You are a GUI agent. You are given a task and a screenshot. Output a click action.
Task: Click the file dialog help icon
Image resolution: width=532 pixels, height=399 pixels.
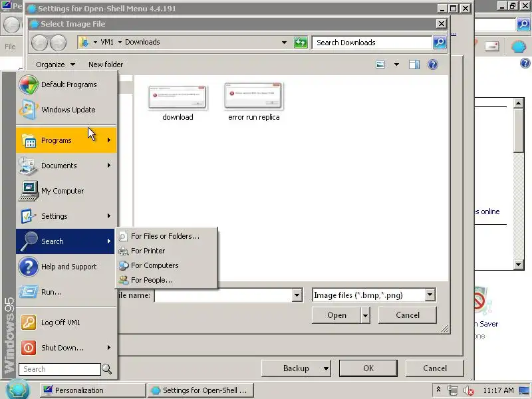point(433,65)
